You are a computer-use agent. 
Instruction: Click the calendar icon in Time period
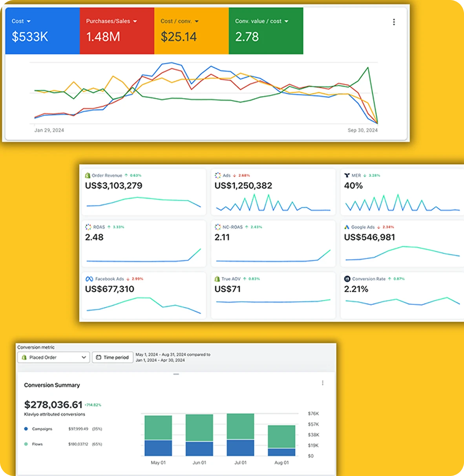pos(99,357)
